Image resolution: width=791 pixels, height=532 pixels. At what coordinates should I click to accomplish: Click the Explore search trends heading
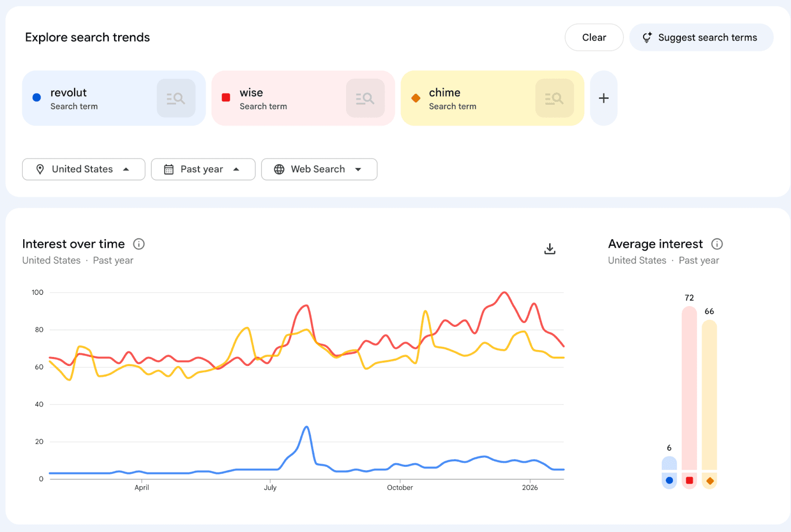[x=88, y=38]
